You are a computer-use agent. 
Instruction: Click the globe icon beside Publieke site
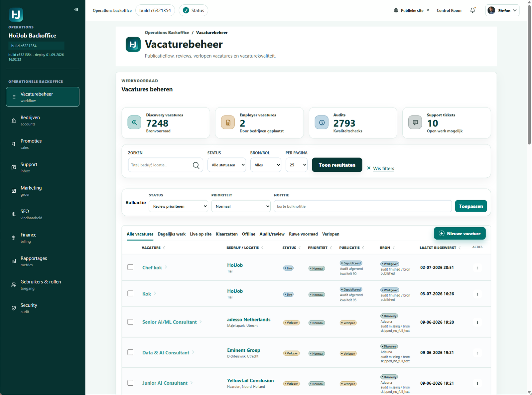pyautogui.click(x=396, y=10)
